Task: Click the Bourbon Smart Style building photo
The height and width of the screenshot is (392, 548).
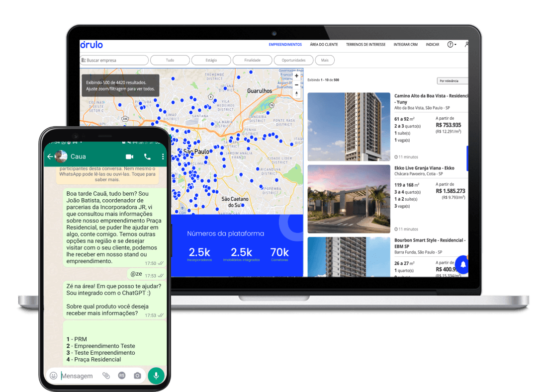Action: pos(349,257)
